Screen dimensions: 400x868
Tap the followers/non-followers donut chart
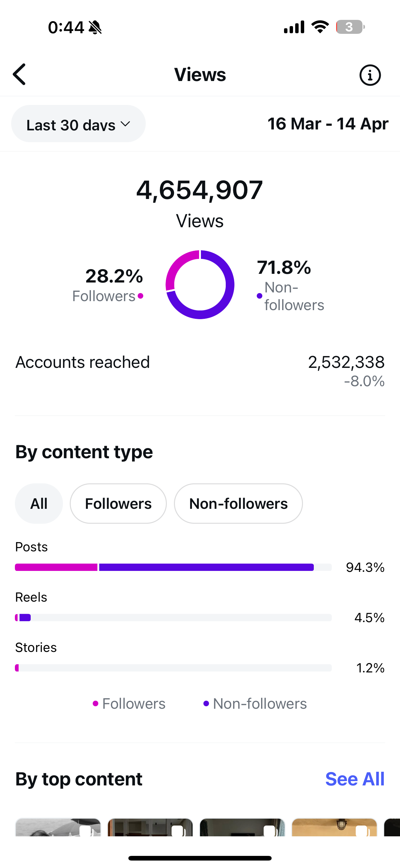200,285
